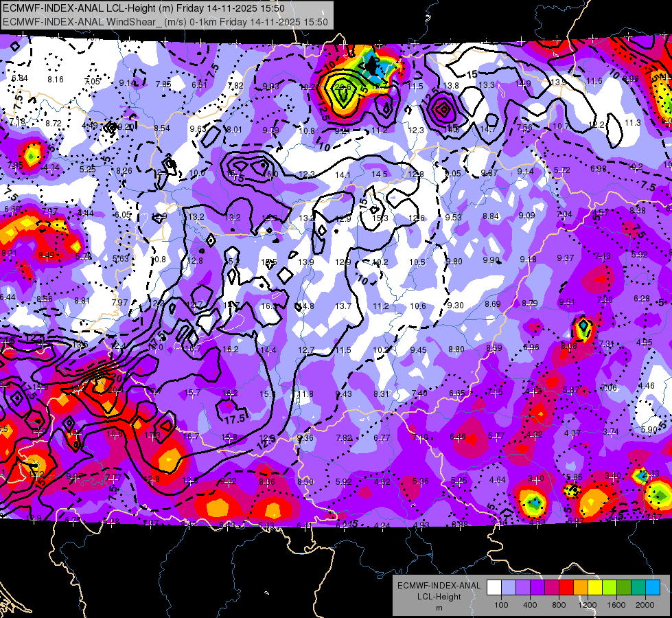
Task: Select the lime green legend swatch
Action: pos(609,588)
